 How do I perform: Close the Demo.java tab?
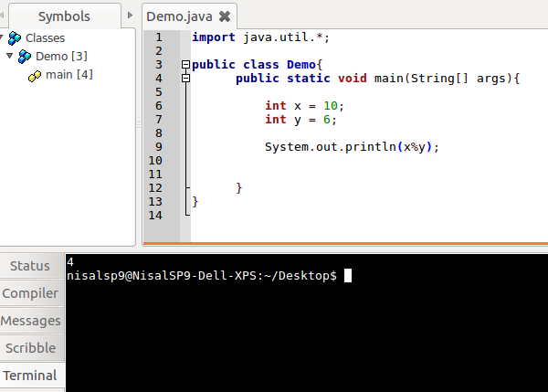click(225, 16)
